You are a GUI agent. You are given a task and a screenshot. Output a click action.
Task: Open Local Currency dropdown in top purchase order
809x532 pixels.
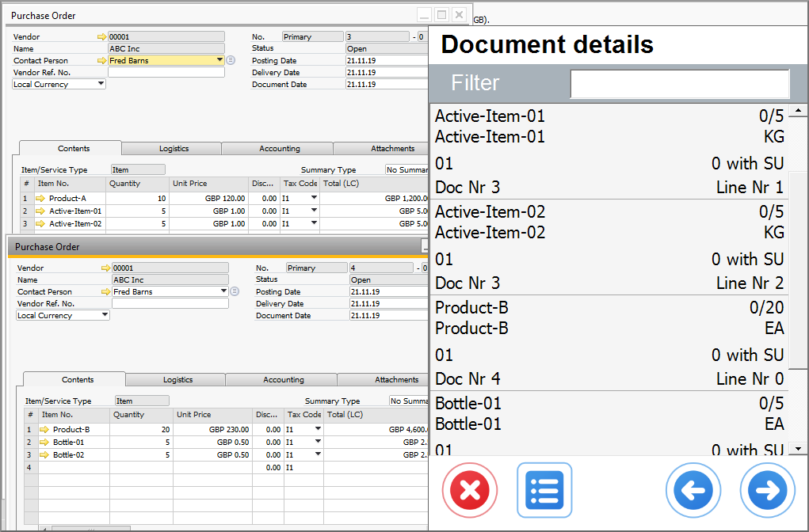(101, 84)
